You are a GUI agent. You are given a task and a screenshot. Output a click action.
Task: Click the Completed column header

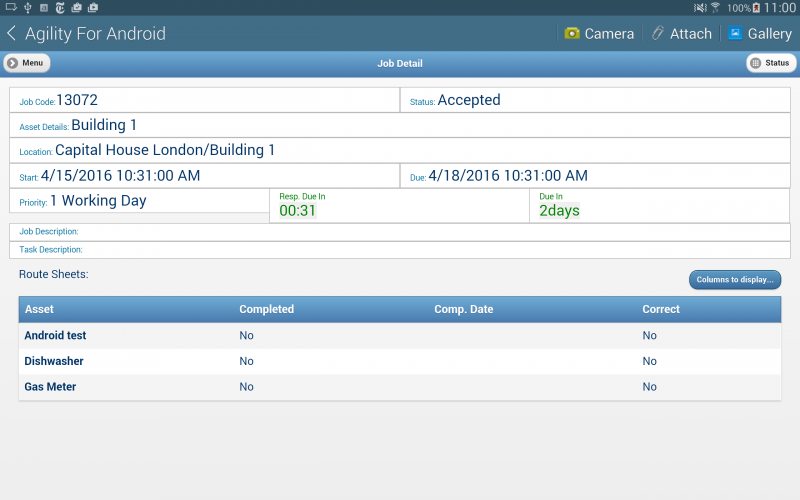click(266, 309)
